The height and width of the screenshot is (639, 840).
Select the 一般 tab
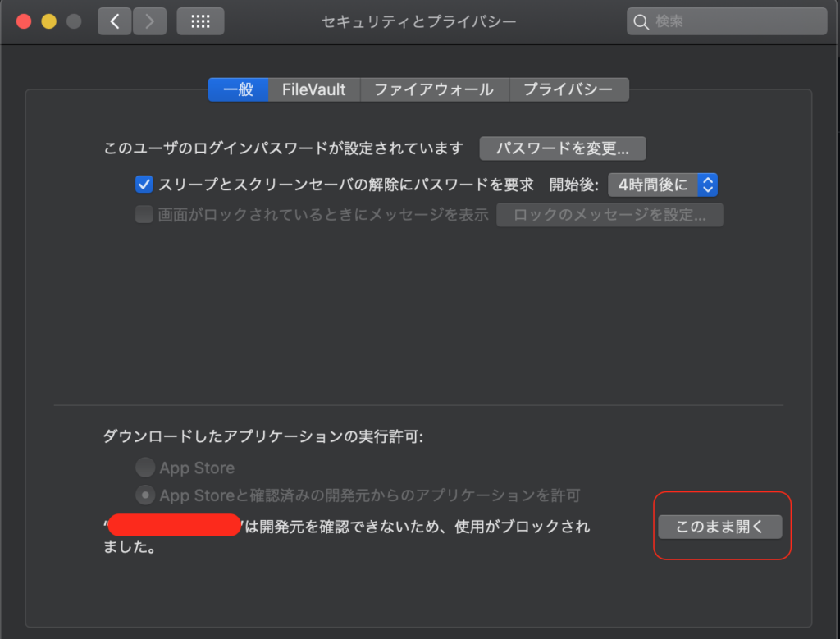pos(238,89)
